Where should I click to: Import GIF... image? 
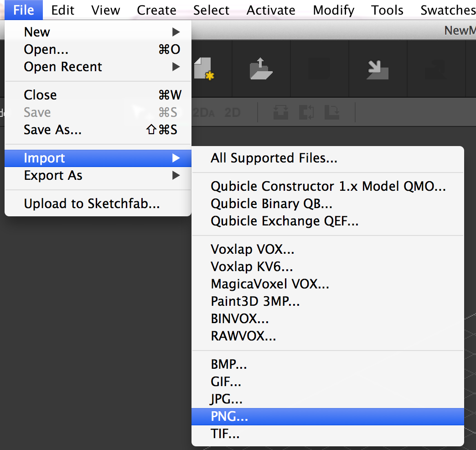(x=328, y=382)
